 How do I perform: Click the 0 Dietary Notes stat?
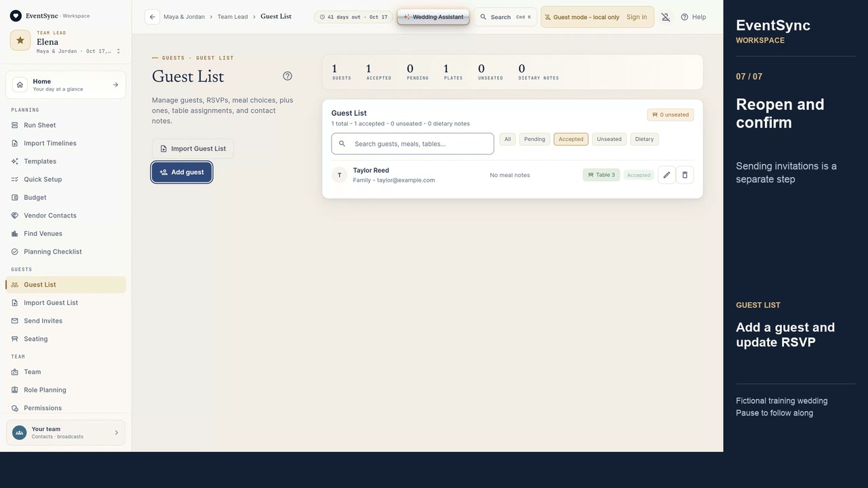click(x=538, y=72)
